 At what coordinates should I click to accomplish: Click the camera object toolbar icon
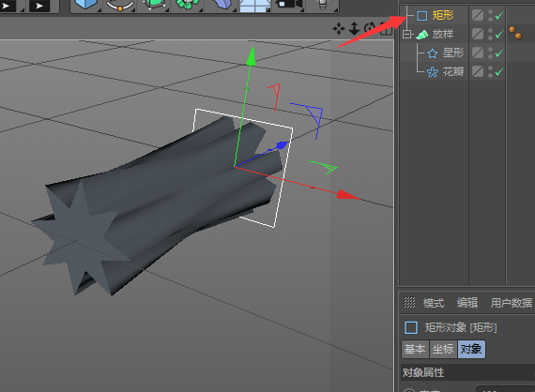click(x=289, y=4)
